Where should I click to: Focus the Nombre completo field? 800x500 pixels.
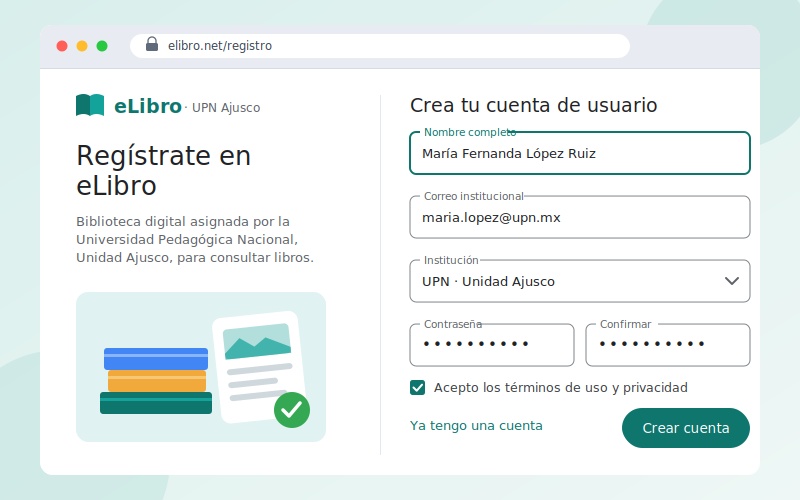580,153
